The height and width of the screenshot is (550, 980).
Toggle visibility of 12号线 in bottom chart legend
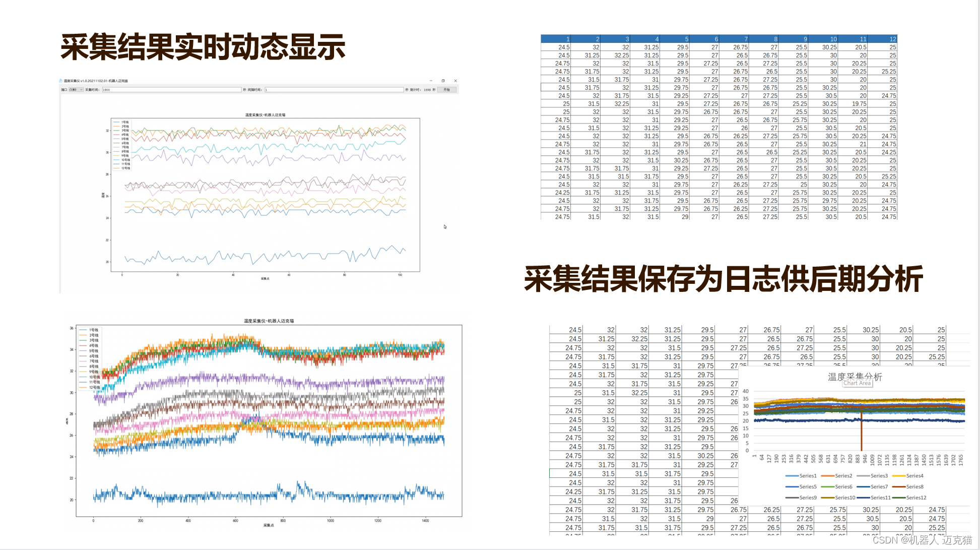pos(83,388)
